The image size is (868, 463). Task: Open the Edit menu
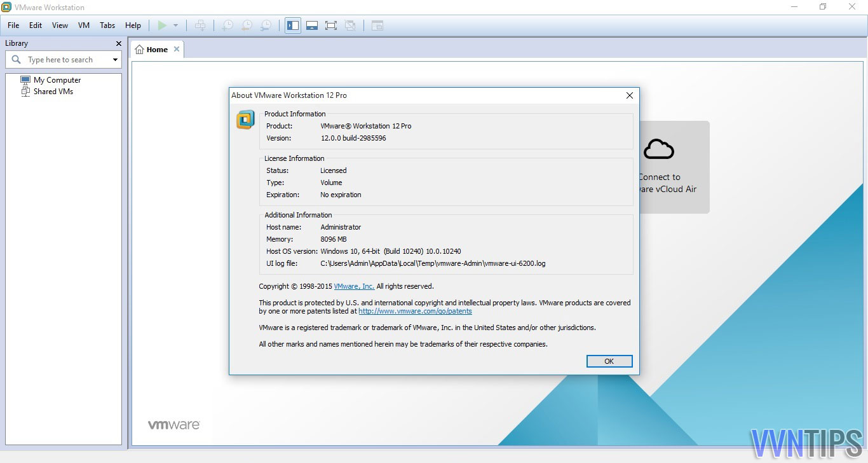(x=36, y=25)
